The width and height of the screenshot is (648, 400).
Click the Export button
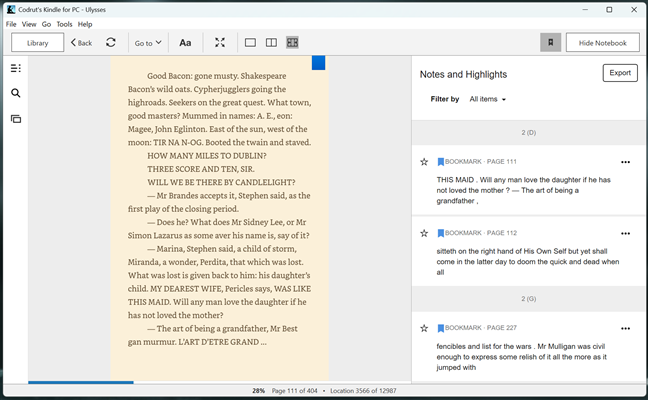coord(620,73)
